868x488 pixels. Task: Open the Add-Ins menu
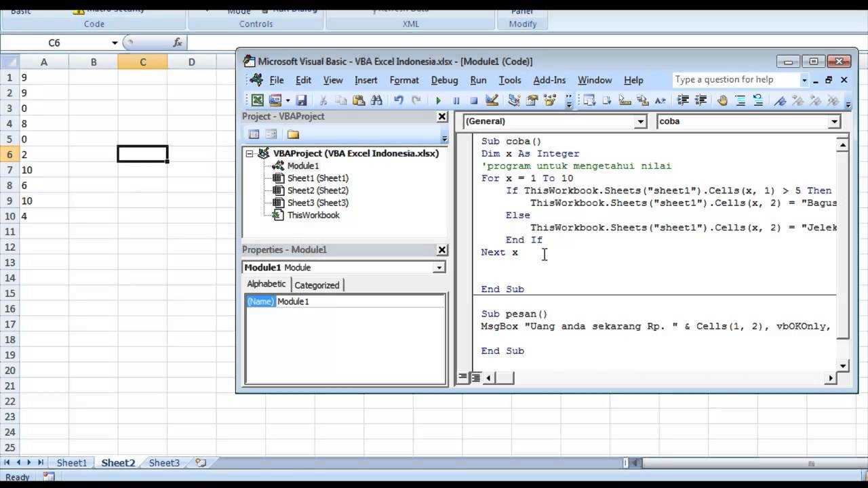tap(549, 80)
